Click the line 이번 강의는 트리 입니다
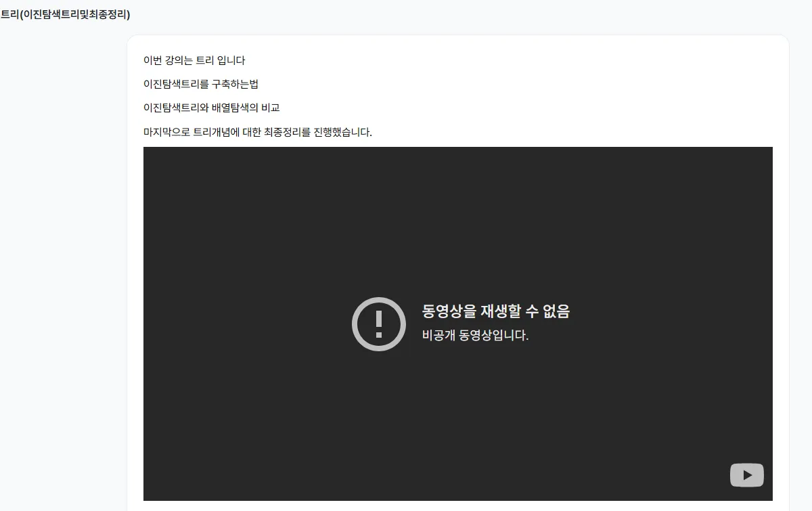 point(194,60)
